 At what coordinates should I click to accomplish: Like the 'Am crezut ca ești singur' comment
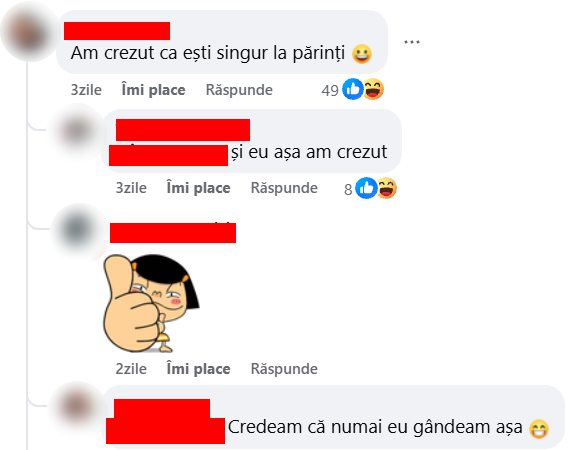(153, 90)
